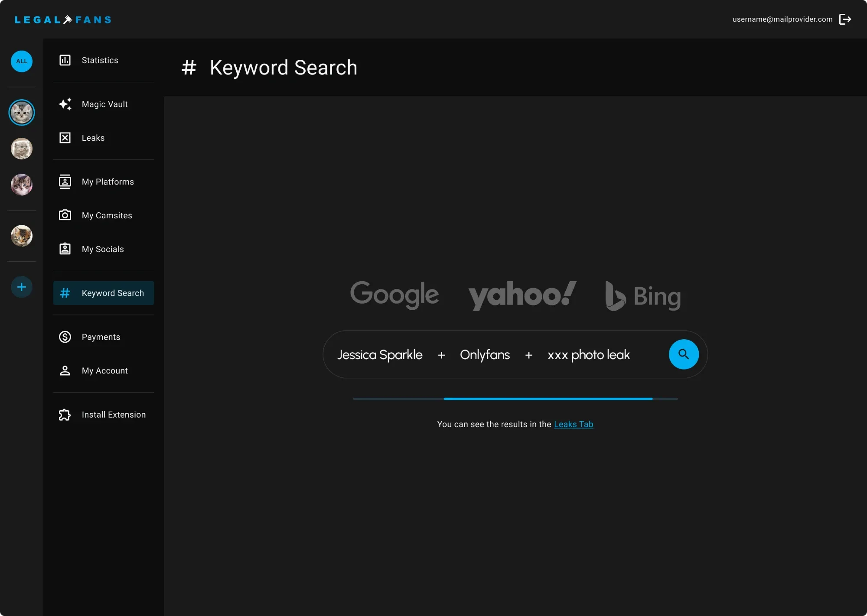Click the username@mailprovider.com email

pos(782,19)
